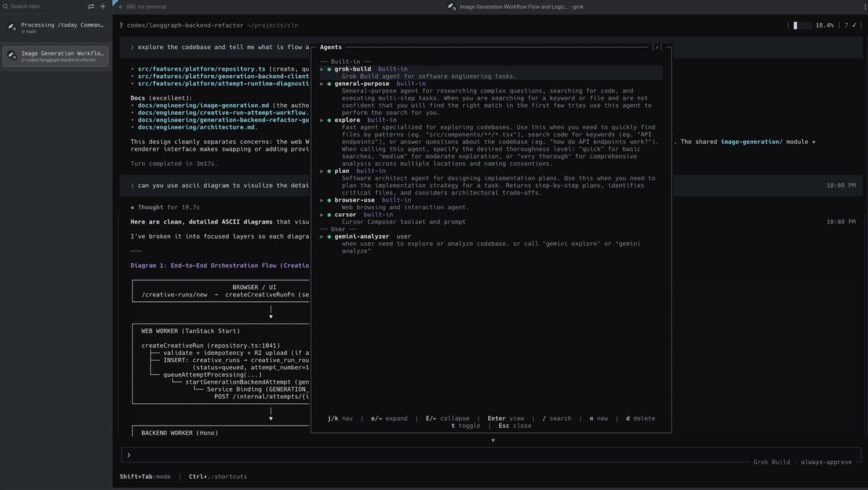Click the magnifier icon in Search tabs

pyautogui.click(x=6, y=7)
